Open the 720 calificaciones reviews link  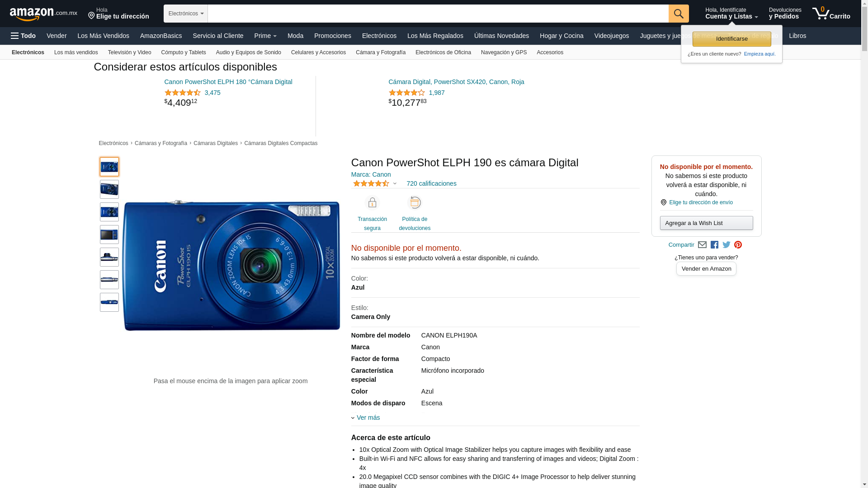431,183
